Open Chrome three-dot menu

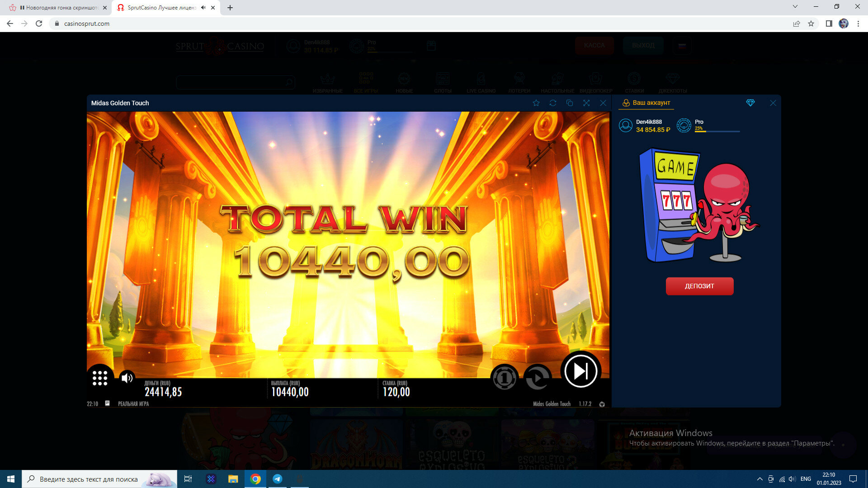click(x=858, y=23)
